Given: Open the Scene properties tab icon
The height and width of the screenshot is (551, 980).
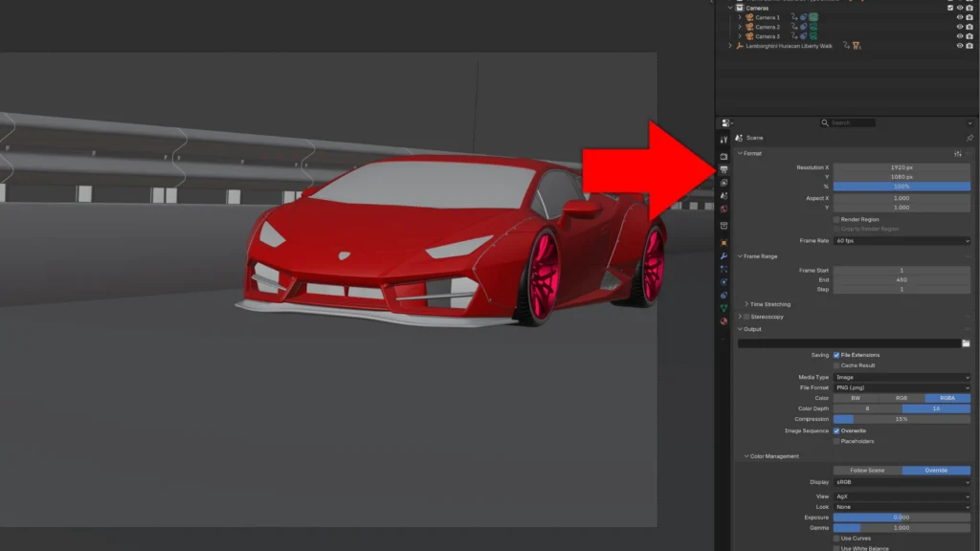Looking at the screenshot, I should [724, 195].
